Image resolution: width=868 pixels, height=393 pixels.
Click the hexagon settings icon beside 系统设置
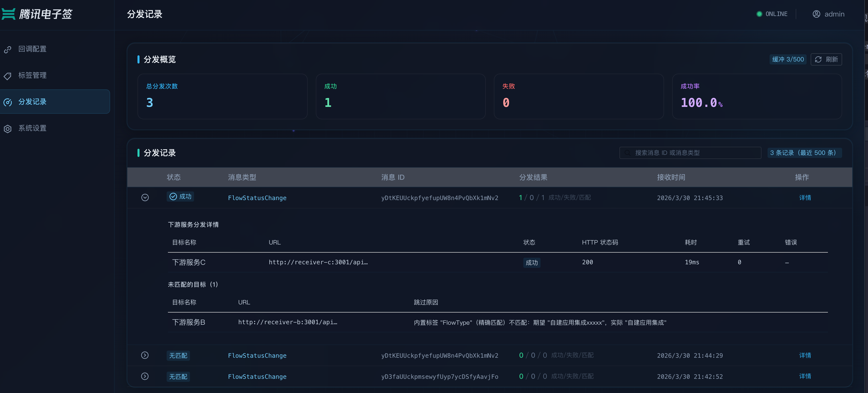[x=8, y=128]
